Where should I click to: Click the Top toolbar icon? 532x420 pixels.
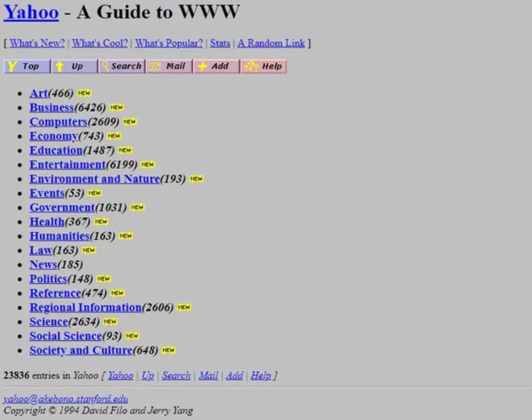[x=26, y=66]
